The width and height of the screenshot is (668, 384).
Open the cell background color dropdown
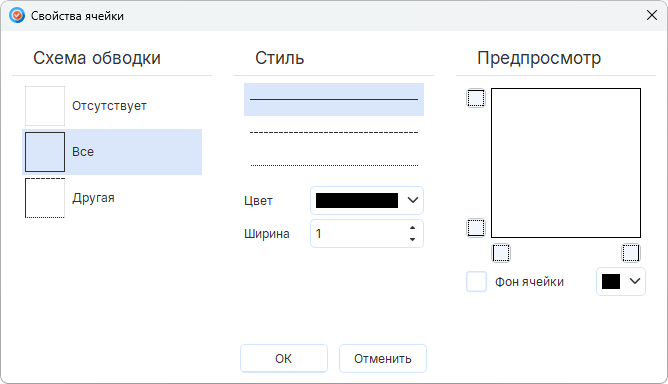[x=635, y=281]
